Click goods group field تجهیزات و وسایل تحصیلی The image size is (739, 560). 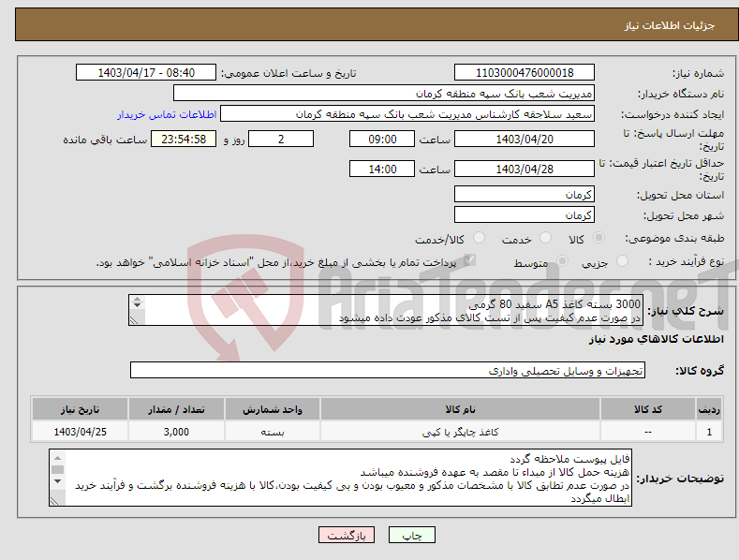point(388,371)
